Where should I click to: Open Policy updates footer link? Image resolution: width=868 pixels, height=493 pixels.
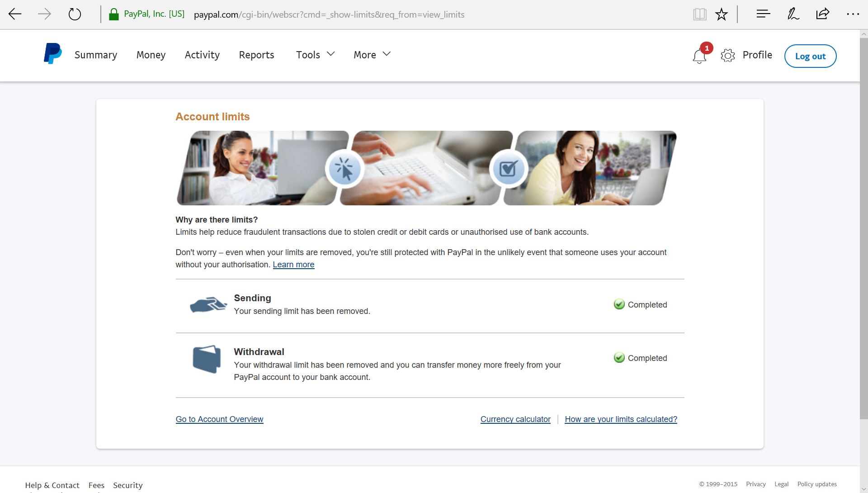[817, 484]
